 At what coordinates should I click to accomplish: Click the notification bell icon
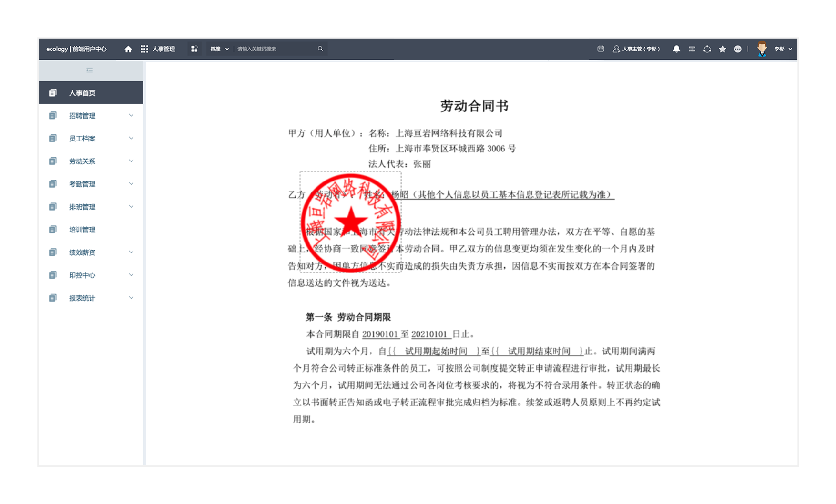coord(676,49)
